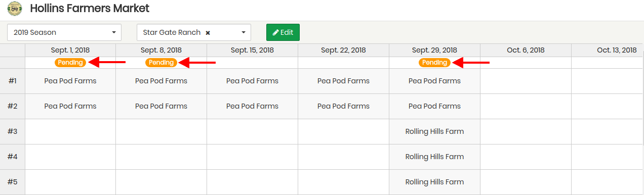Screen dimensions: 644x195
Task: Select the Oct. 13, 2018 column header
Action: point(608,50)
